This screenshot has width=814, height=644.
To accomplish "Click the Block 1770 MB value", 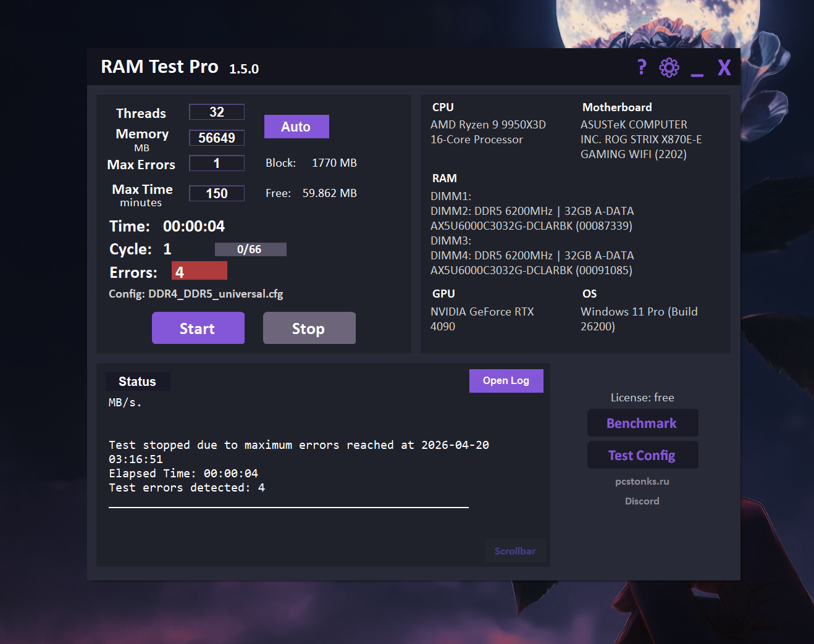I will [x=334, y=163].
